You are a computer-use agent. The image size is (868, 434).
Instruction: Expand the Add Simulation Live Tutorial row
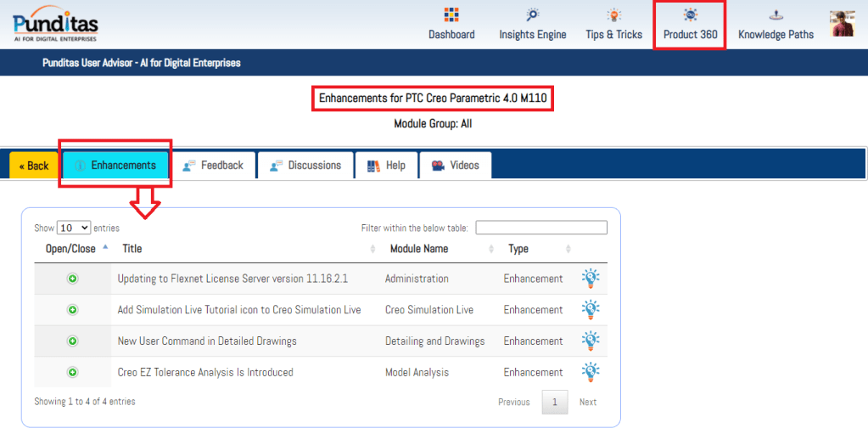pyautogui.click(x=73, y=310)
